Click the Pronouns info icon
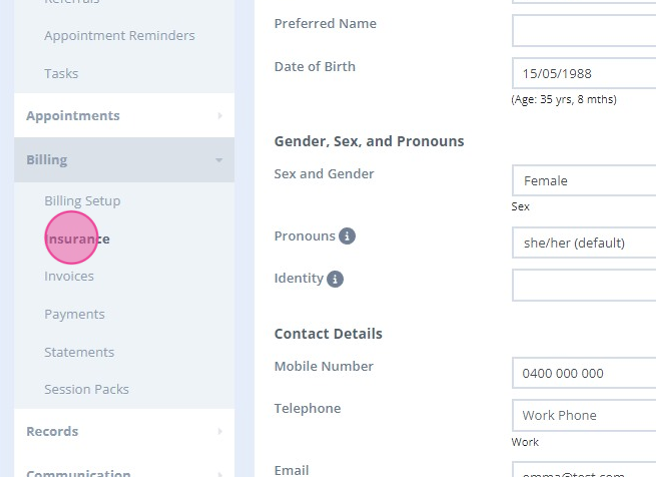The image size is (656, 477). pyautogui.click(x=347, y=236)
